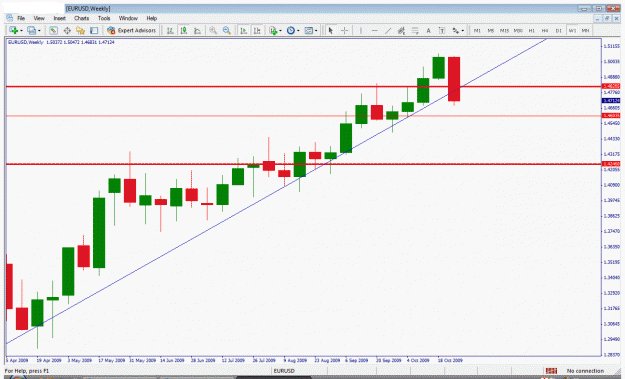
Task: Select the trendline drawing tool
Action: (388, 30)
